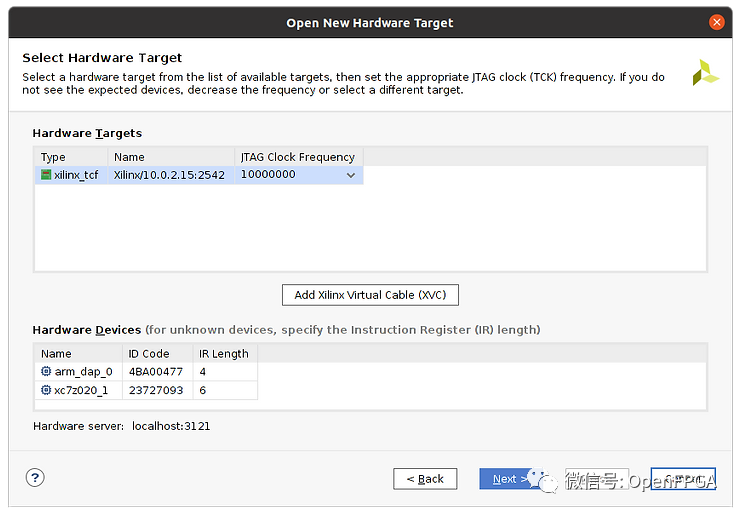Click the help question mark icon
Image resolution: width=740 pixels, height=515 pixels.
pyautogui.click(x=35, y=477)
